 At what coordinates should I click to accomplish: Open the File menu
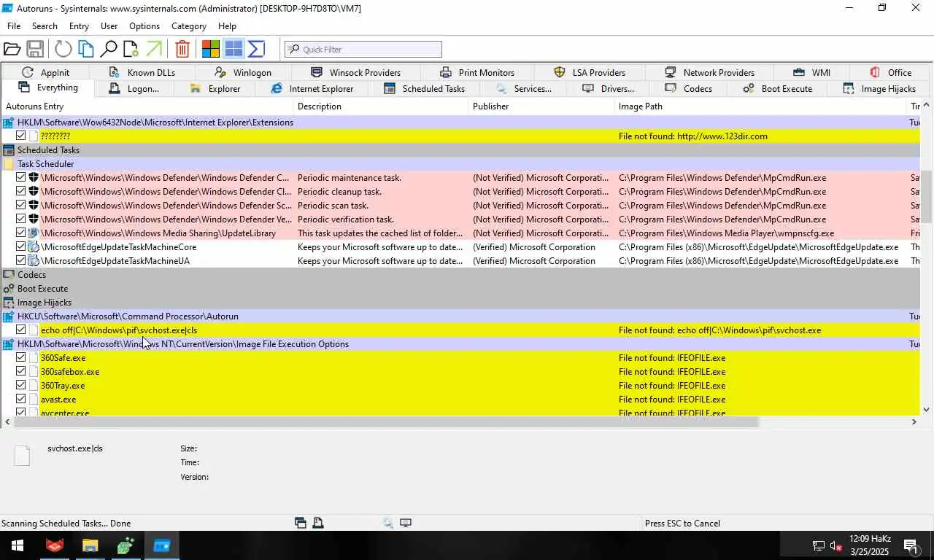tap(14, 26)
